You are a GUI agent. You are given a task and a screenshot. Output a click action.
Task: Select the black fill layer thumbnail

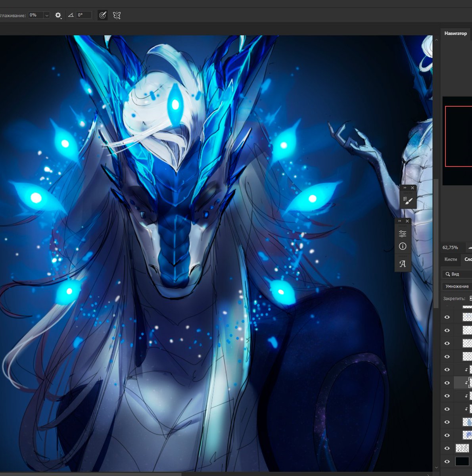(x=462, y=461)
